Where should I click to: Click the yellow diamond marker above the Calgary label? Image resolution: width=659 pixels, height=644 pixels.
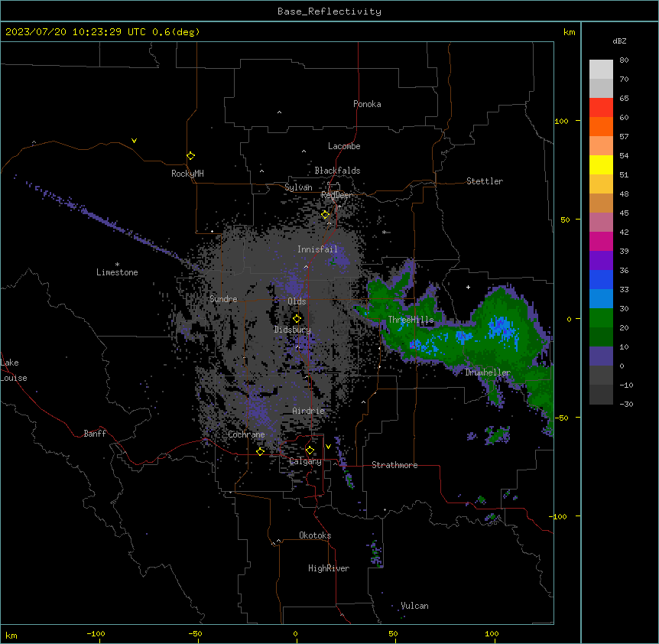[x=310, y=450]
